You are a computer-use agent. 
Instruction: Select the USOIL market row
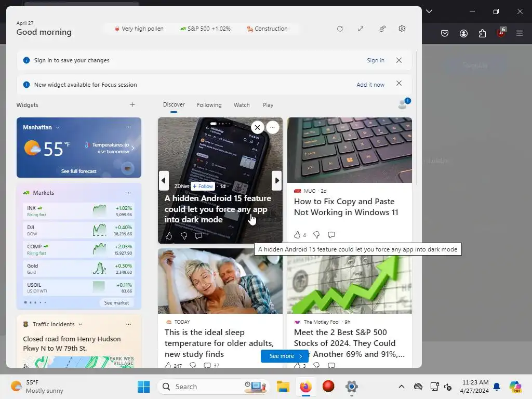pos(79,288)
